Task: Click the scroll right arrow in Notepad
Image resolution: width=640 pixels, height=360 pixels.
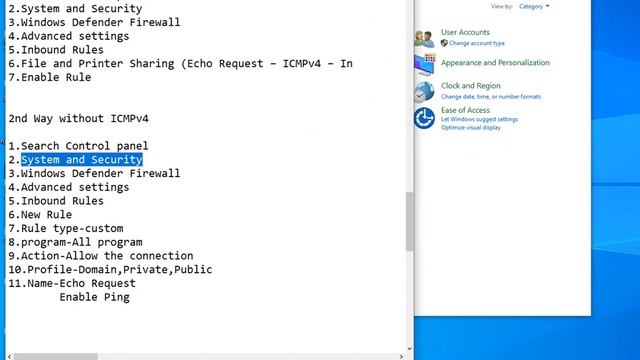Action: click(401, 357)
